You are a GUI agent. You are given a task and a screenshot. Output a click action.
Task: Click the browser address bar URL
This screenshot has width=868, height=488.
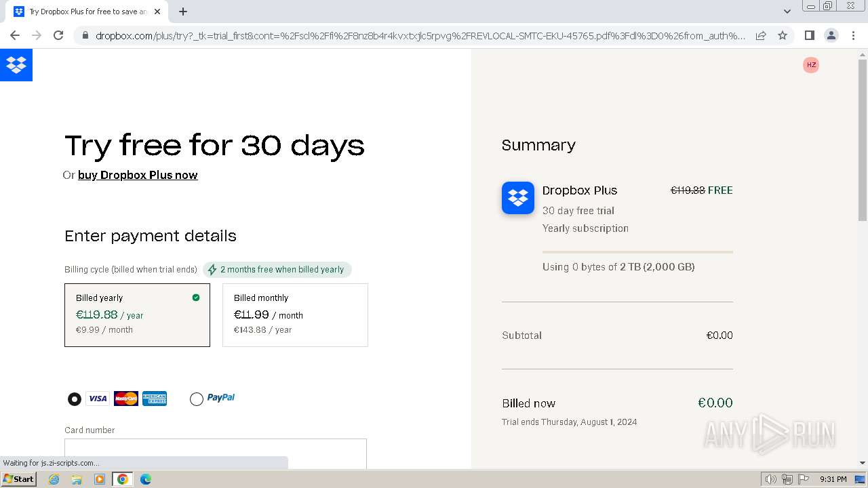(x=420, y=35)
